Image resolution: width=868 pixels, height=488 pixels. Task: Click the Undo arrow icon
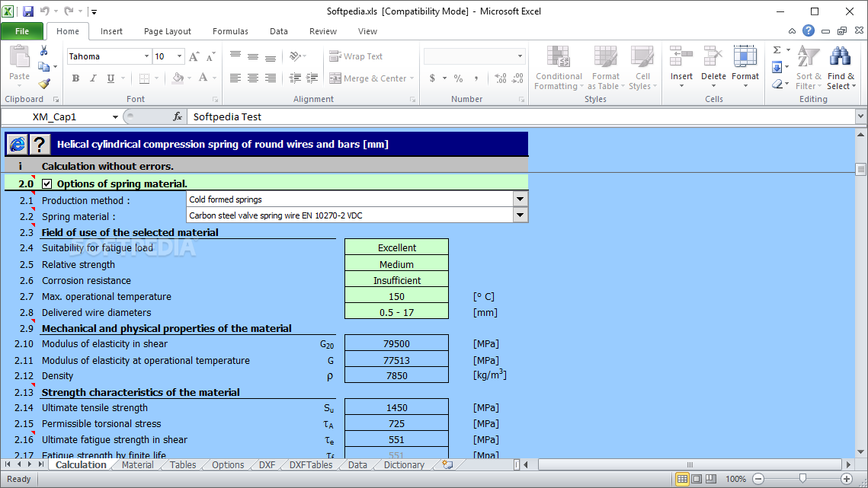point(45,11)
